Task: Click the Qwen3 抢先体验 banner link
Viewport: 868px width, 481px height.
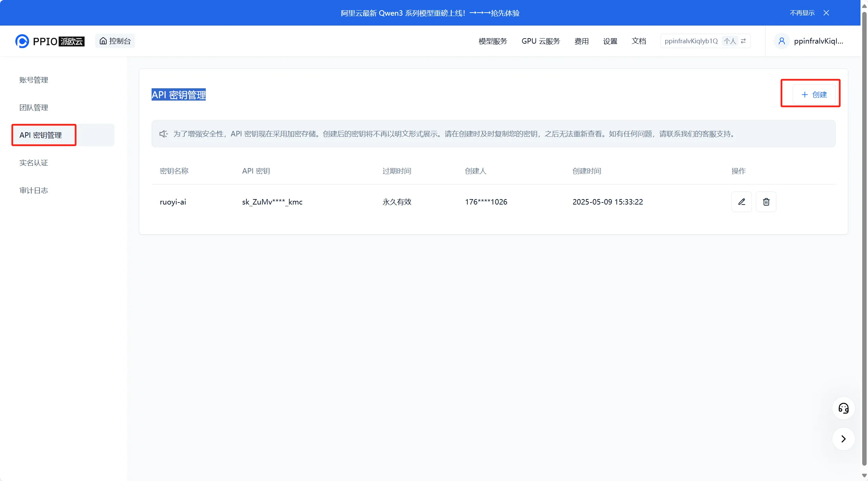Action: click(430, 13)
